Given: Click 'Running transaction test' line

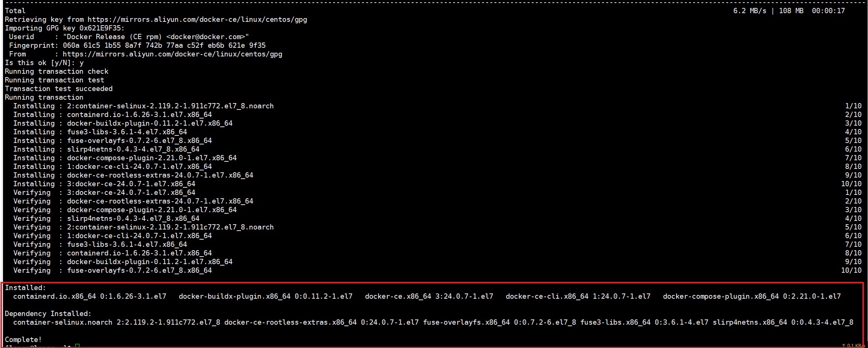Looking at the screenshot, I should tap(55, 80).
